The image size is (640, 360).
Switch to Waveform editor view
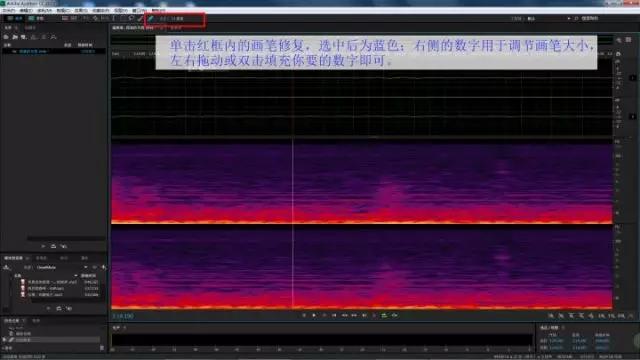(x=15, y=18)
